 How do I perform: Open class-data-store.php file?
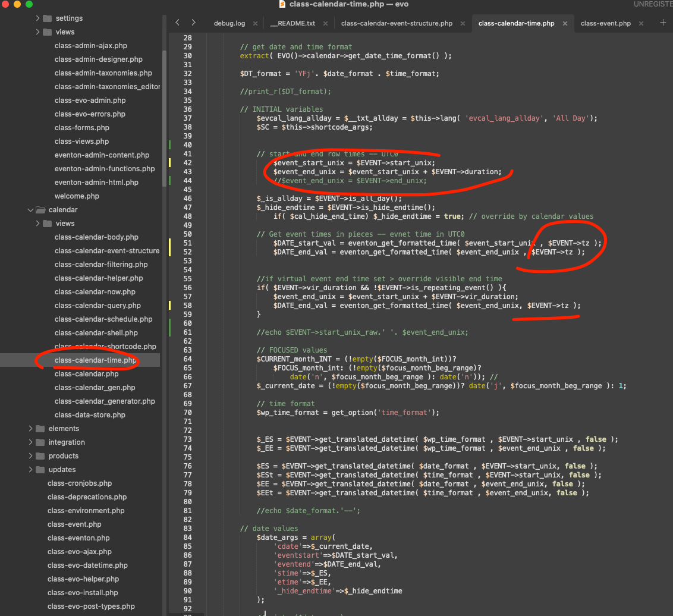click(90, 415)
